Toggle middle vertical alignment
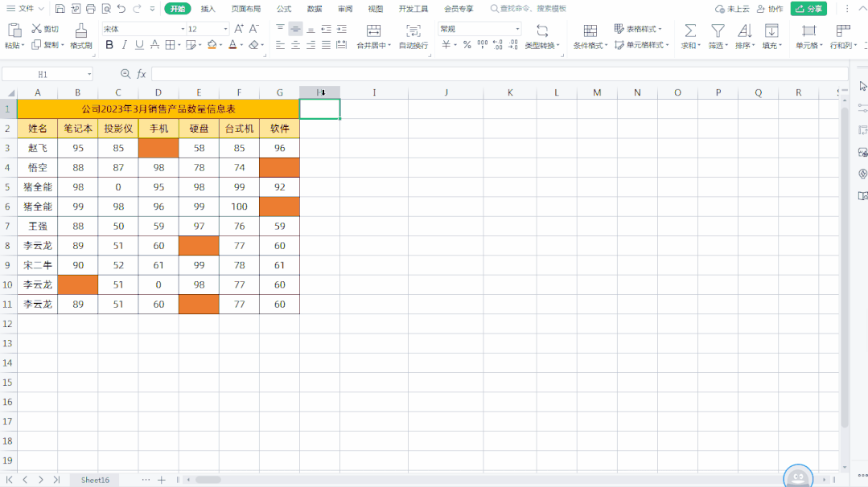 (x=295, y=29)
